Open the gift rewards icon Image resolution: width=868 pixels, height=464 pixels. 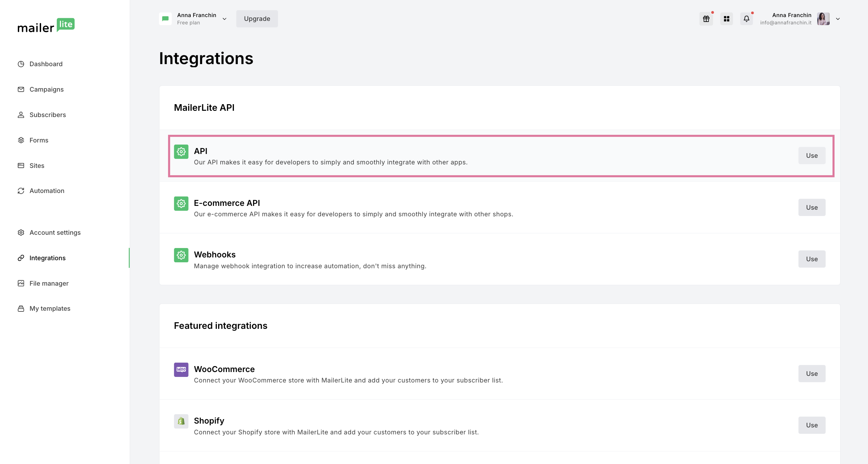click(706, 19)
